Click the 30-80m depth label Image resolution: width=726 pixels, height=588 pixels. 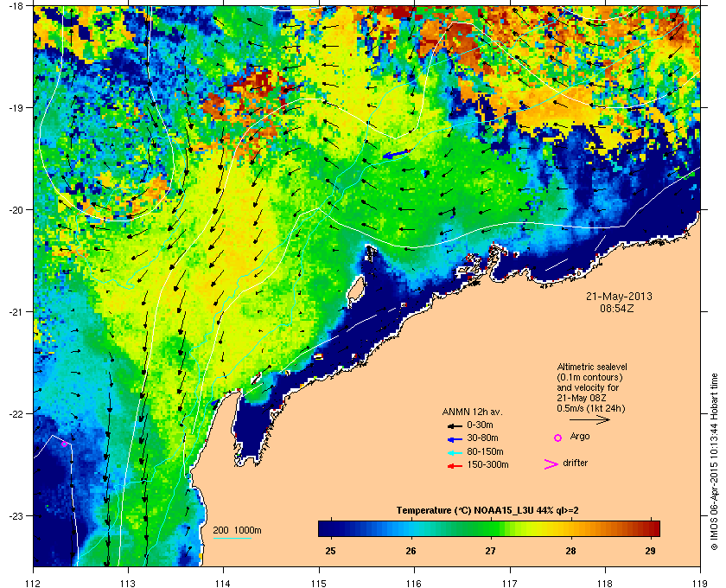click(x=482, y=438)
